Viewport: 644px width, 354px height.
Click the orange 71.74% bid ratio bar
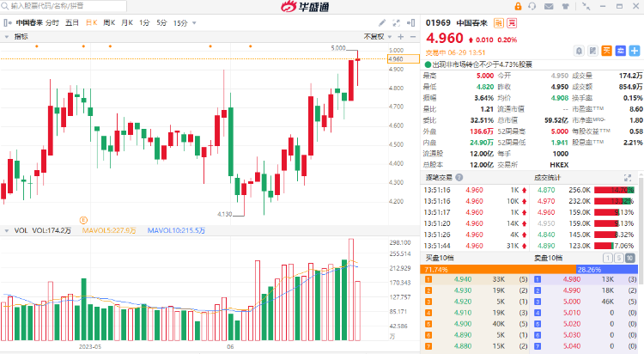pyautogui.click(x=498, y=270)
